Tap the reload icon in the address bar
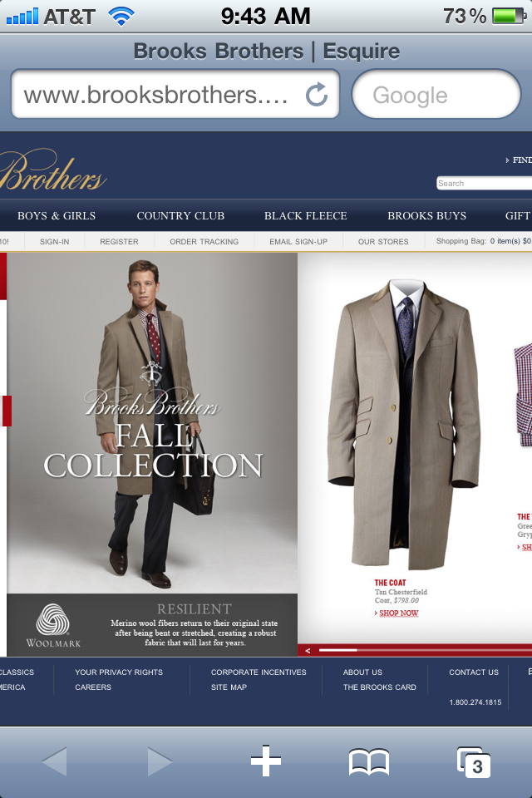The image size is (532, 798). [316, 95]
